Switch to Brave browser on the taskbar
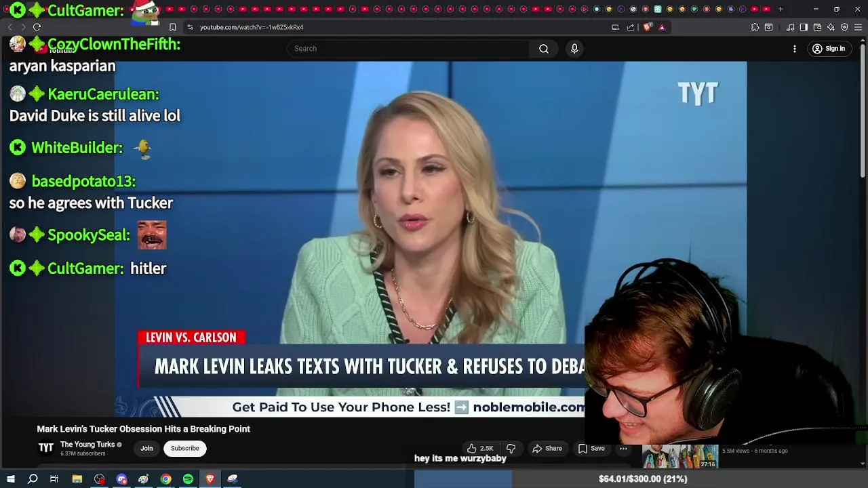 click(x=210, y=479)
